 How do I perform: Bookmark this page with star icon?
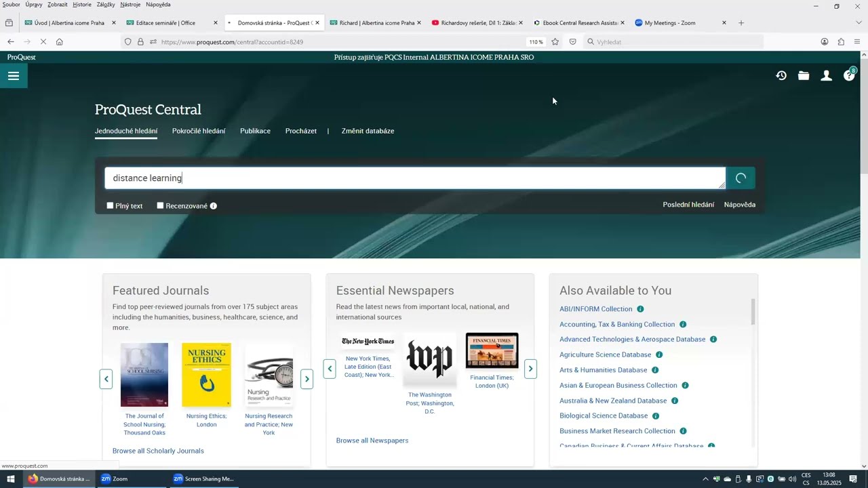(555, 42)
